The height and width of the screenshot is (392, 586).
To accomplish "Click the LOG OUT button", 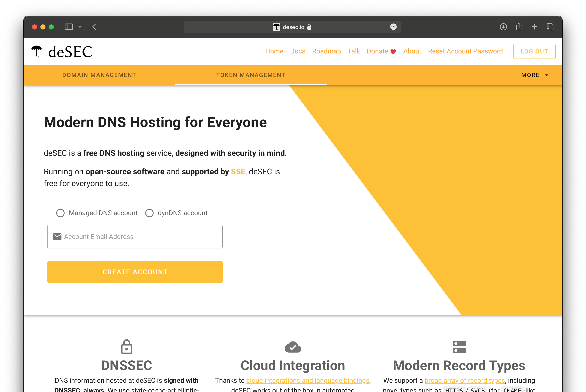I will [x=534, y=51].
